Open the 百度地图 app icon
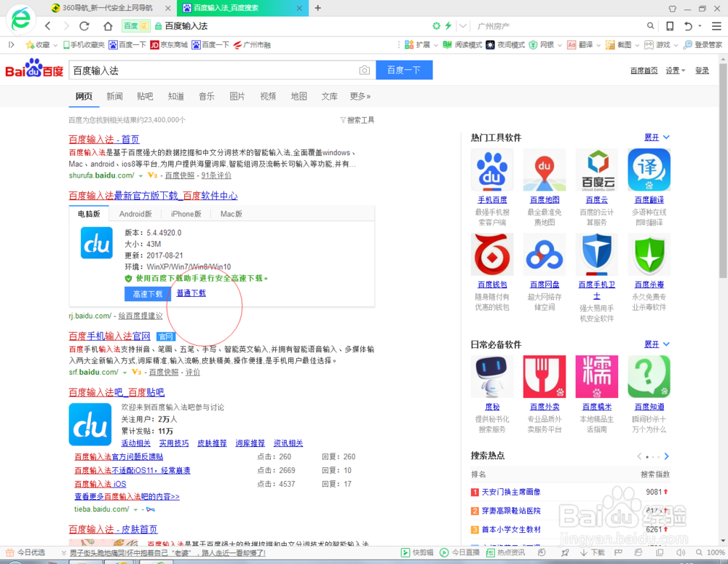The height and width of the screenshot is (564, 728). (x=544, y=170)
